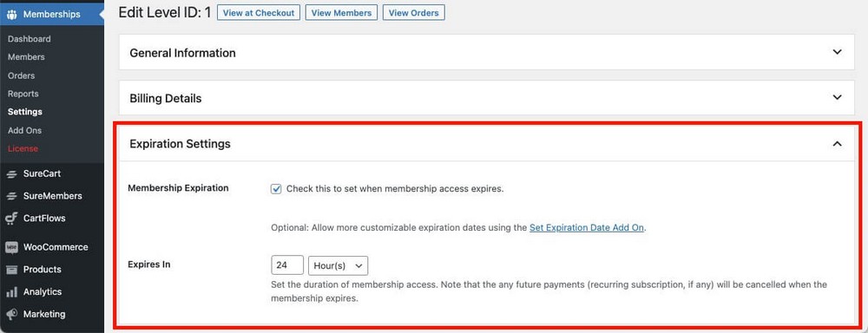Click the Marketing megaphone icon
868x333 pixels.
pos(11,314)
